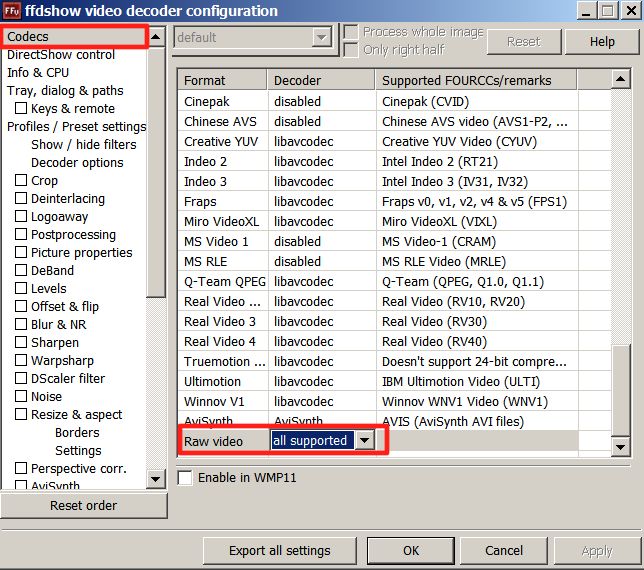The width and height of the screenshot is (644, 570).
Task: Click the all supported combo value
Action: coord(312,441)
